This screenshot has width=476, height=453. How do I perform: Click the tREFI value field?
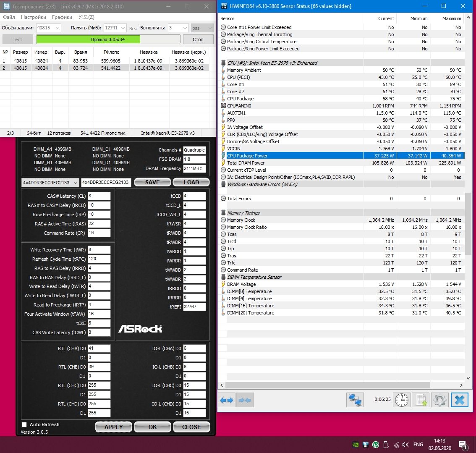(x=194, y=306)
